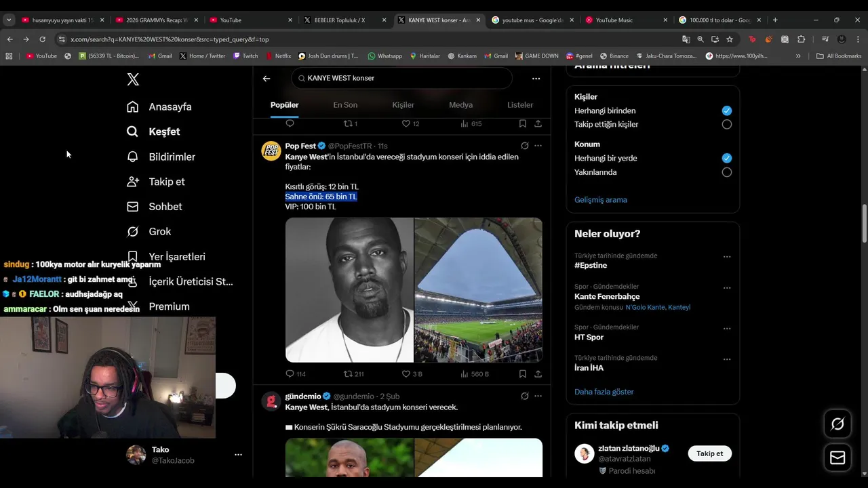Open İran İHA trending topic
868x488 pixels.
click(x=589, y=368)
